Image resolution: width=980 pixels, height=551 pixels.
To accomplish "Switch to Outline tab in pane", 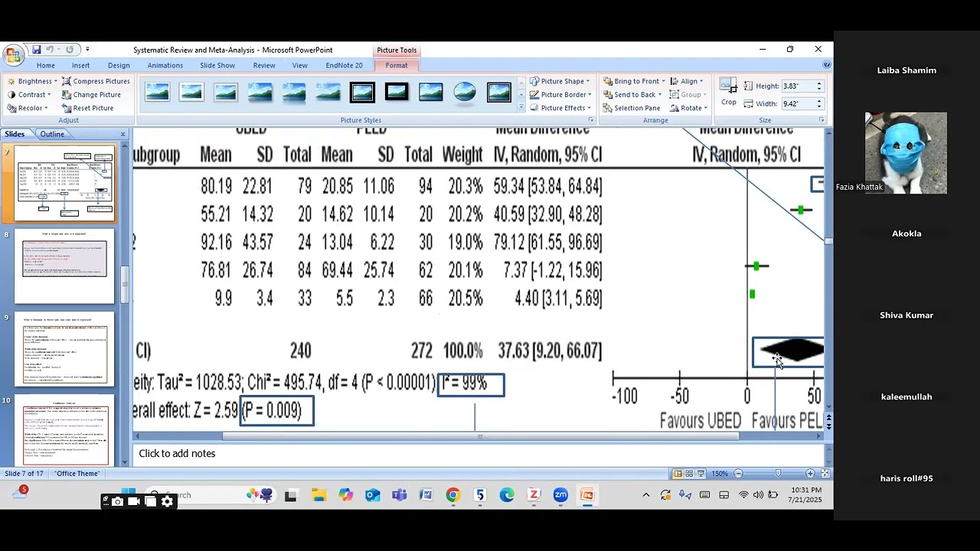I will (52, 135).
